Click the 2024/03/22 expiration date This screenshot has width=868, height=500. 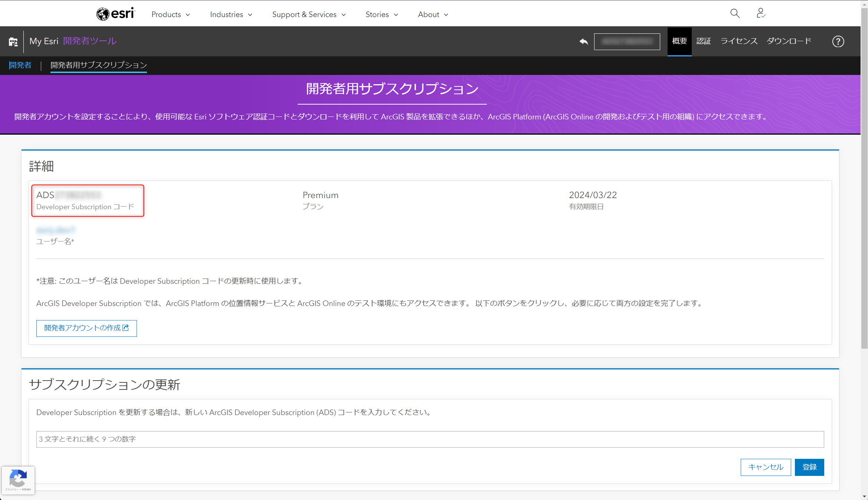[593, 195]
